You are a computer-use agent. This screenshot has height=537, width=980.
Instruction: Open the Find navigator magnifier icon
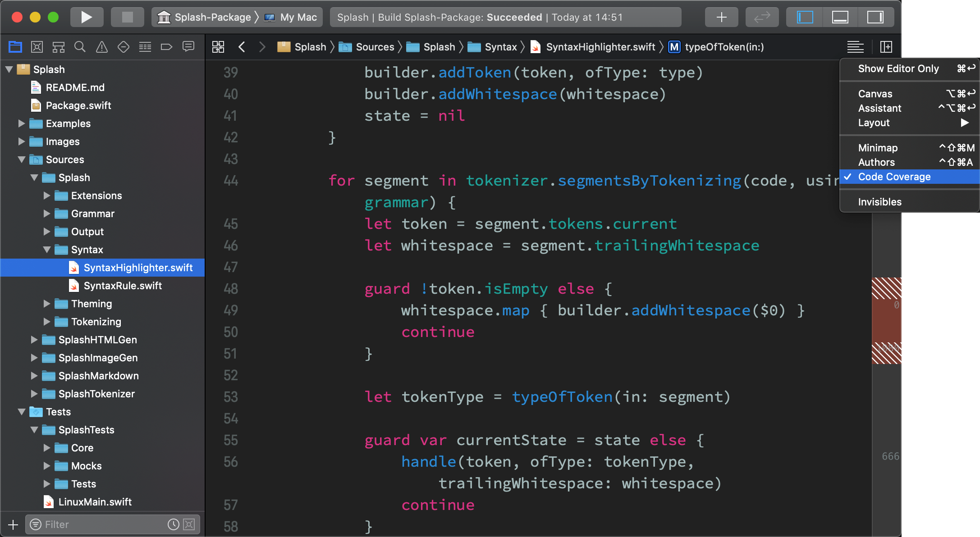(x=80, y=46)
